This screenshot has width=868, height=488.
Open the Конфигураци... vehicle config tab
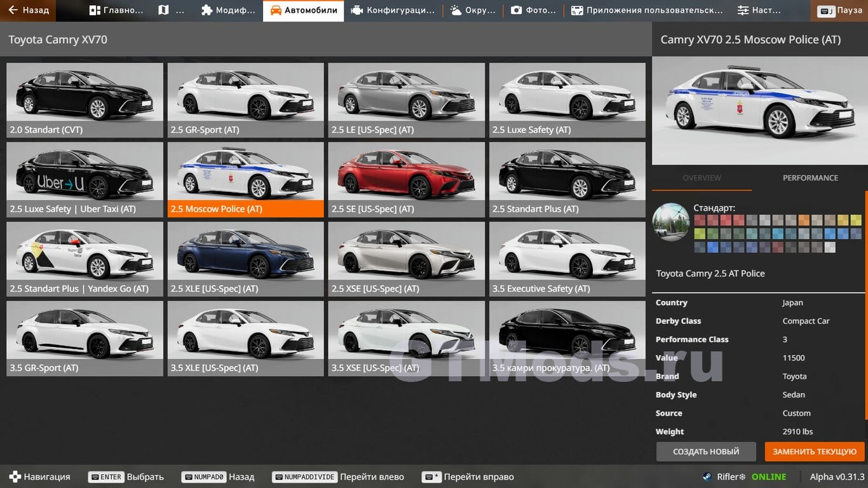[x=393, y=10]
